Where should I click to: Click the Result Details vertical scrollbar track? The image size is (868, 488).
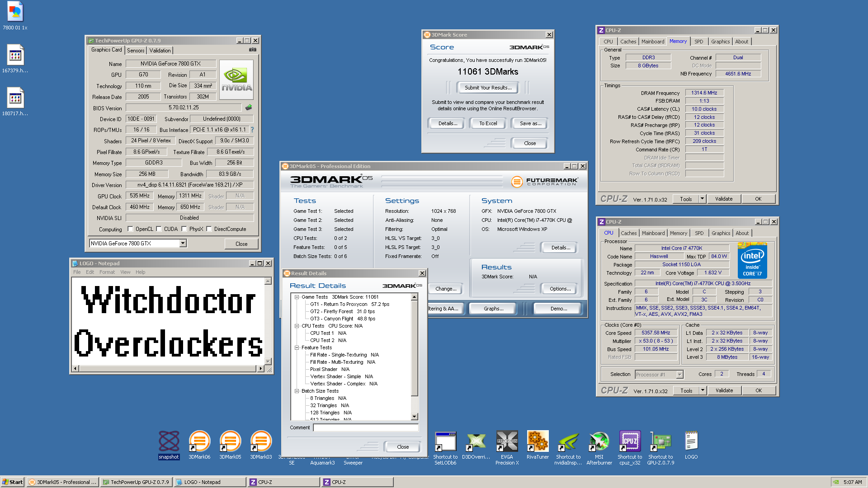(x=415, y=404)
